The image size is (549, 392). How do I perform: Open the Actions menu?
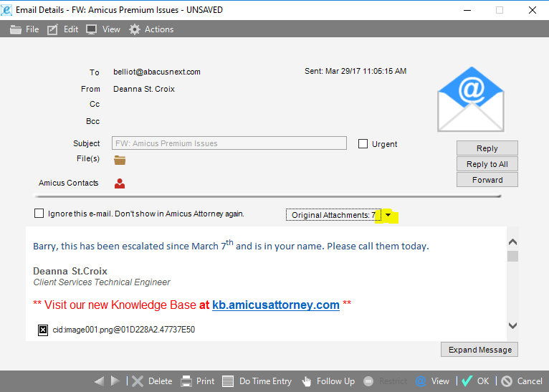151,29
